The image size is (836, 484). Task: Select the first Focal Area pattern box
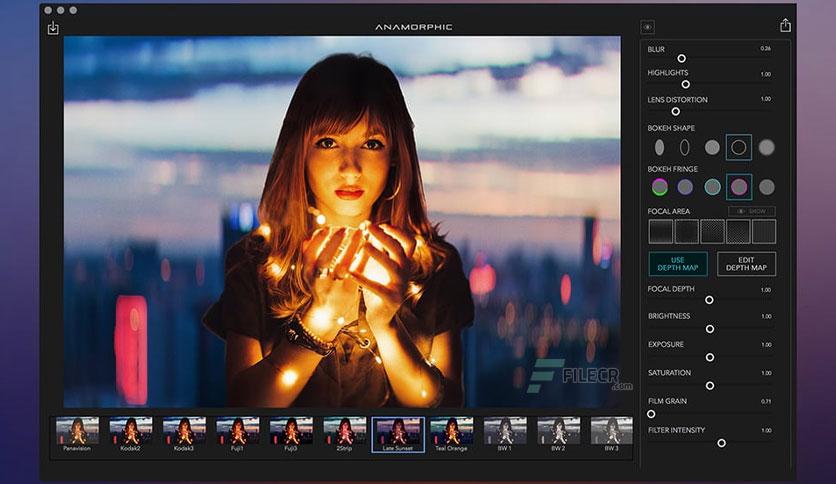661,232
